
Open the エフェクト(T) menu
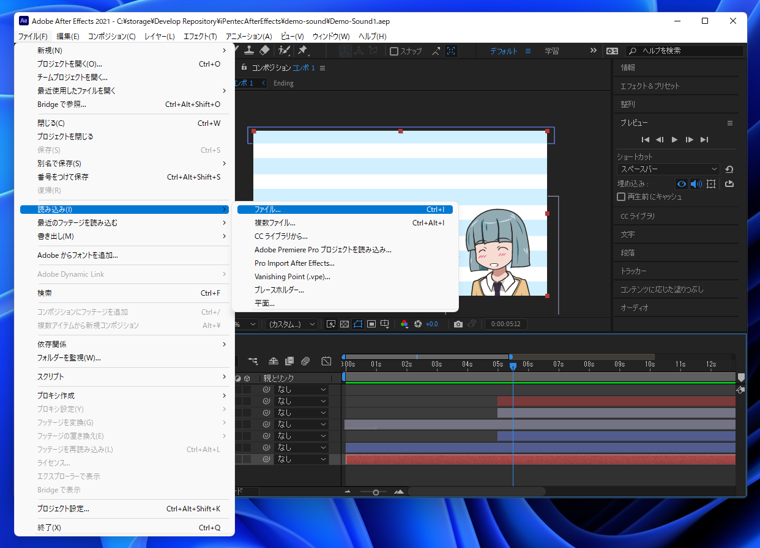(x=200, y=36)
